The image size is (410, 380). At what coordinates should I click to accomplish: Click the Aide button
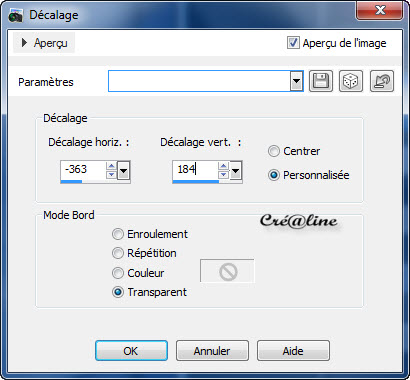pyautogui.click(x=293, y=351)
